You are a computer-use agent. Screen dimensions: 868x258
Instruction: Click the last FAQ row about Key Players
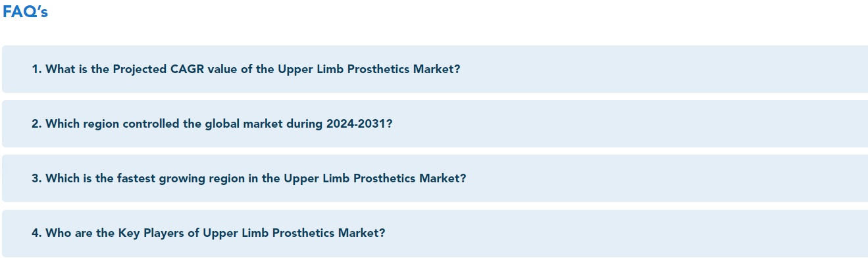(x=435, y=233)
